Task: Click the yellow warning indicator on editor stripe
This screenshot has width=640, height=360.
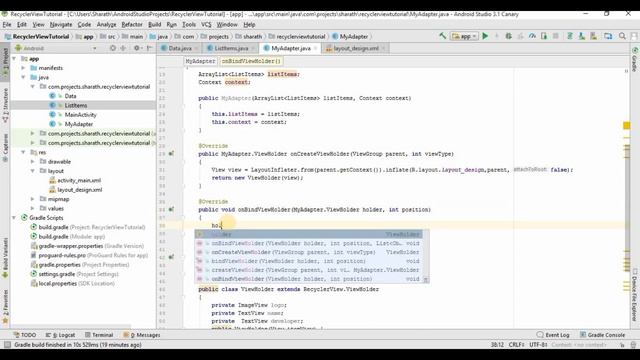Action: pyautogui.click(x=627, y=126)
